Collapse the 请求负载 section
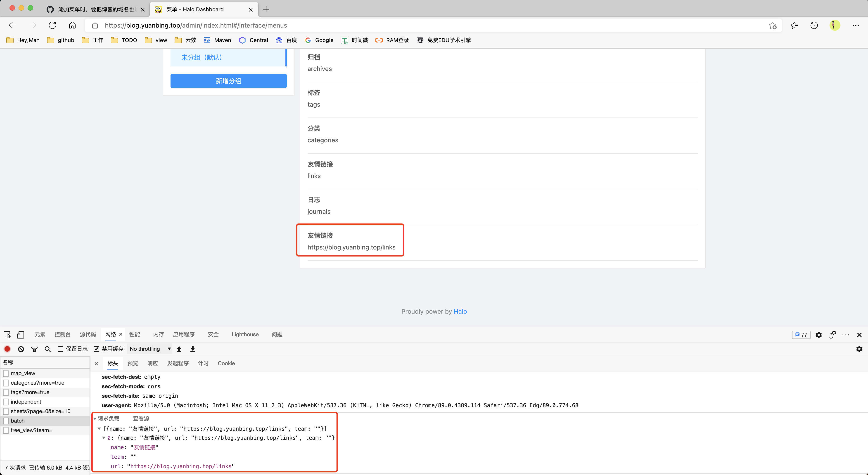The width and height of the screenshot is (868, 475). 95,419
